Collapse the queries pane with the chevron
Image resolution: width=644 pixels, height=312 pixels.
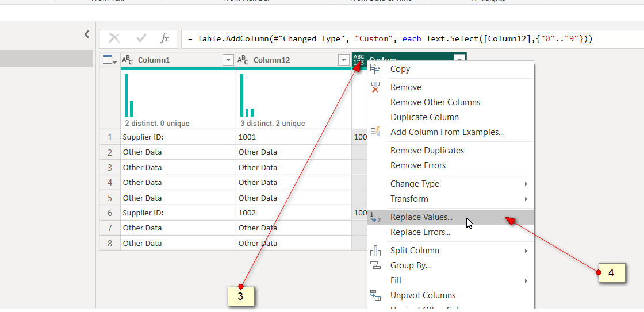coord(87,34)
